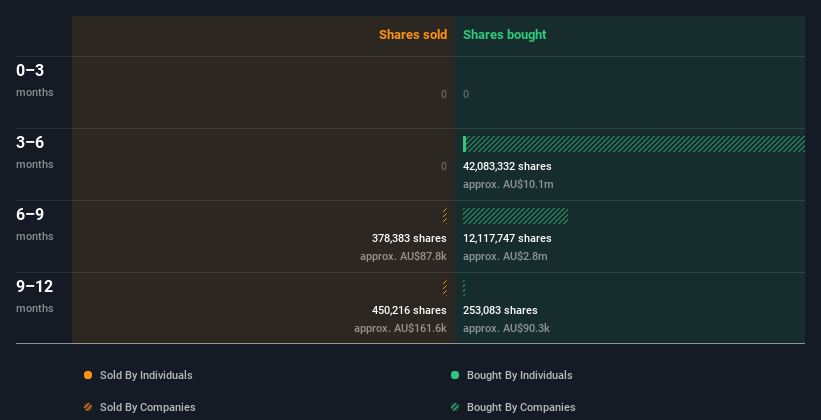Click the zero sold value in 0–3 months

point(444,94)
